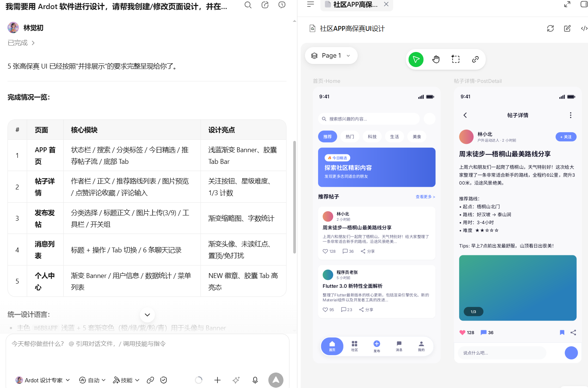Image resolution: width=588 pixels, height=388 pixels.
Task: Click the 说点什么吧 comment field
Action: (502, 353)
